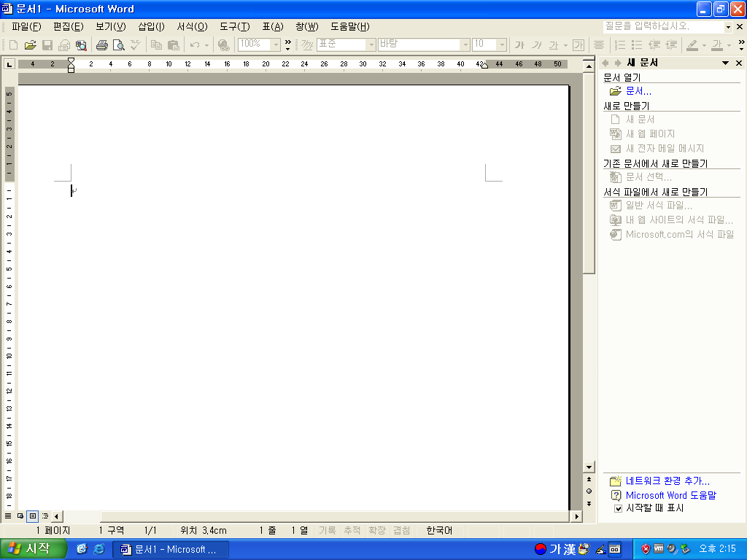Click the bulleted list icon
Image resolution: width=747 pixels, height=560 pixels.
click(637, 44)
